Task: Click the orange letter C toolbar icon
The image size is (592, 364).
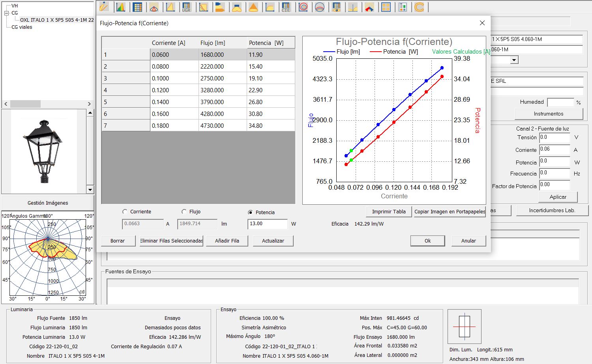Action: click(x=419, y=7)
